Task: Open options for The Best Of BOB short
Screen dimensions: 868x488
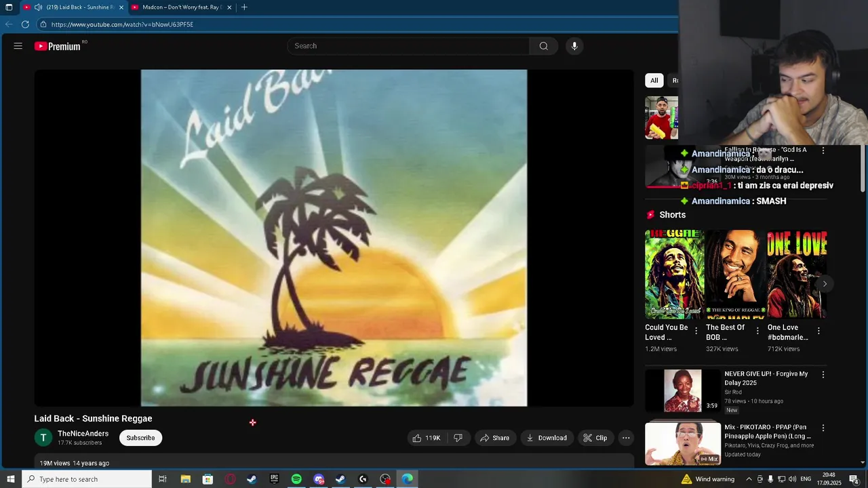Action: (757, 331)
